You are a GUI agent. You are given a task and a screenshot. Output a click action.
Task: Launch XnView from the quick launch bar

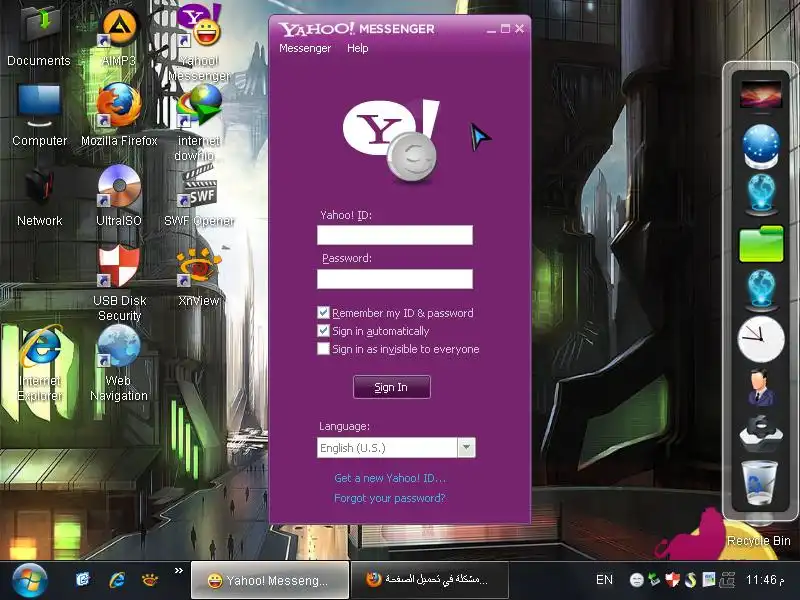tap(150, 580)
